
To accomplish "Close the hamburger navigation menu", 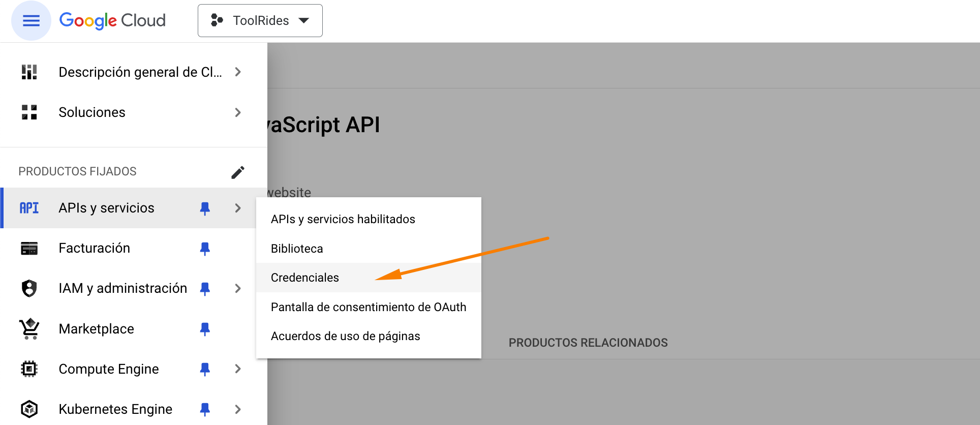I will pyautogui.click(x=31, y=20).
